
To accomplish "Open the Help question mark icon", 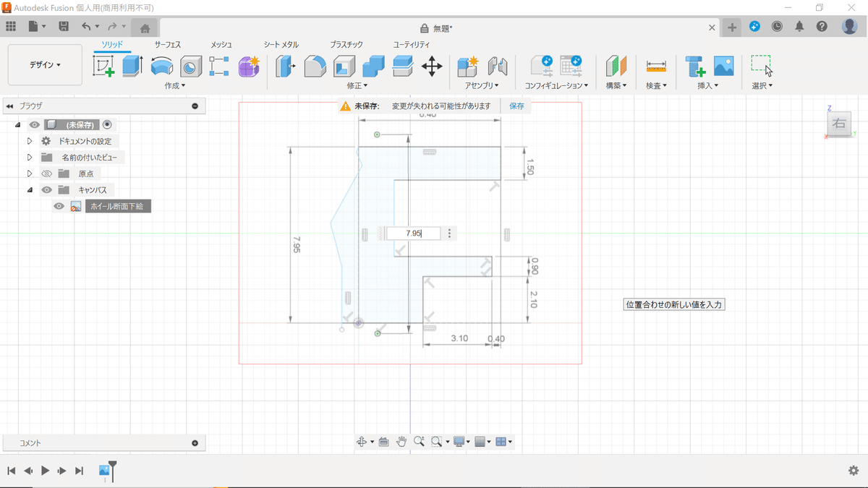I will click(x=822, y=26).
